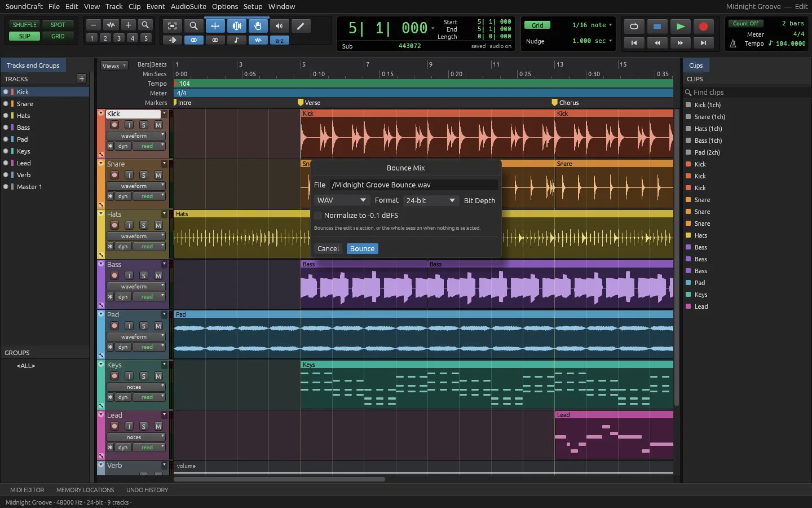Switch to the MIDI EDITOR tab
This screenshot has height=508, width=812.
pyautogui.click(x=27, y=490)
